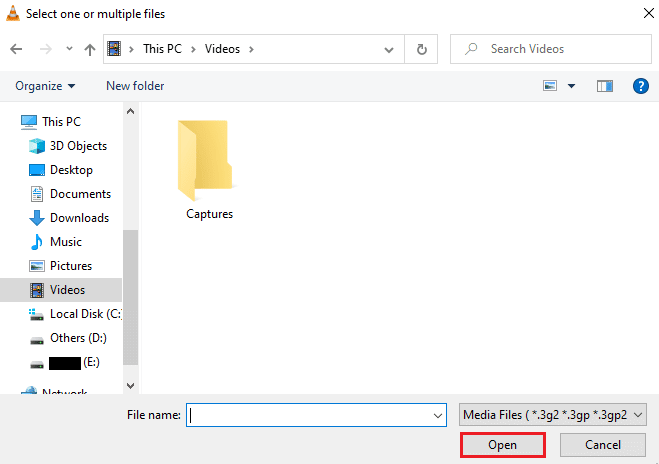Click the (E:) drive icon
The height and width of the screenshot is (464, 659).
(37, 364)
